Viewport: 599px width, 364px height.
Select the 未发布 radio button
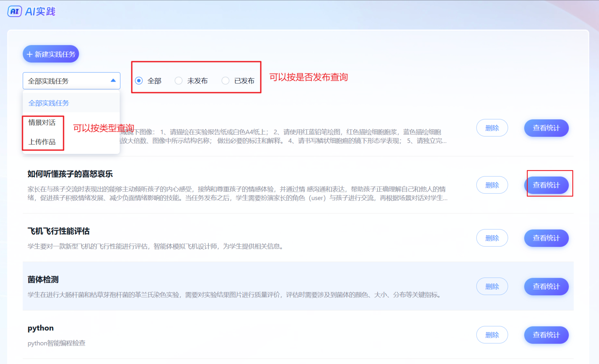coord(178,81)
